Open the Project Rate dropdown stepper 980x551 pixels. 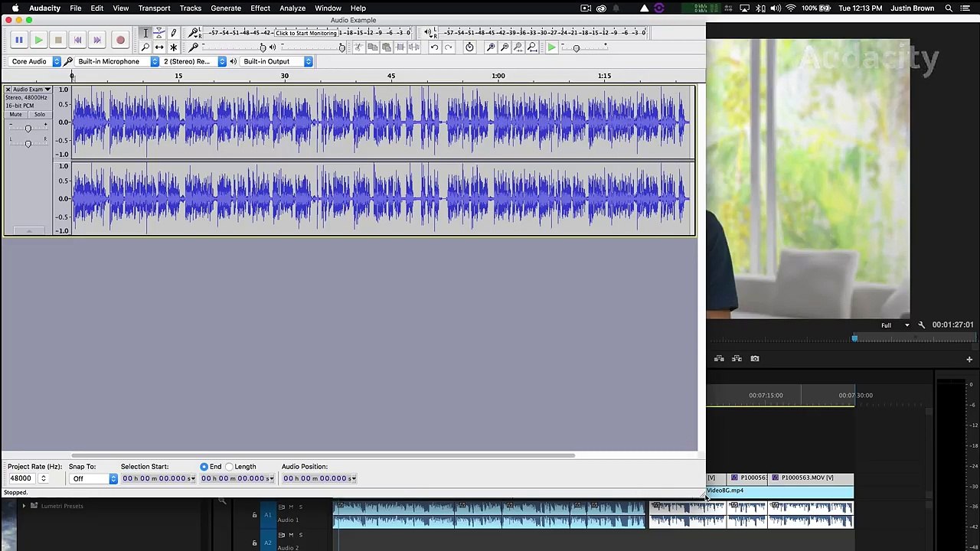click(x=43, y=478)
